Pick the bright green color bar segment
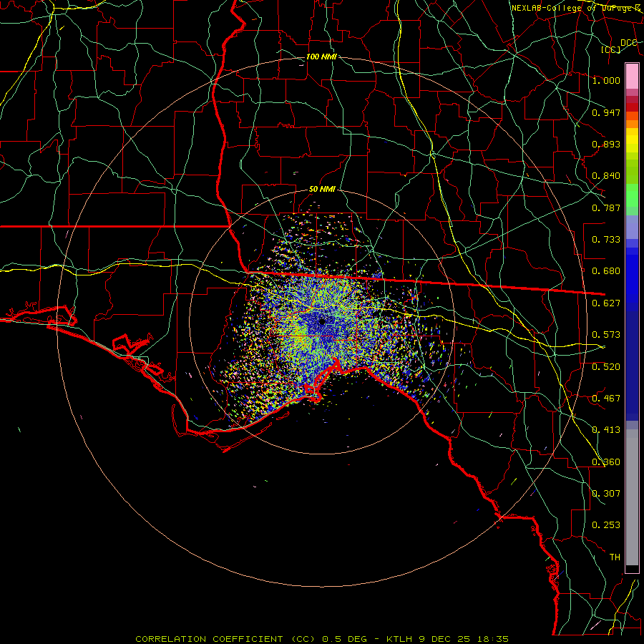 point(632,195)
